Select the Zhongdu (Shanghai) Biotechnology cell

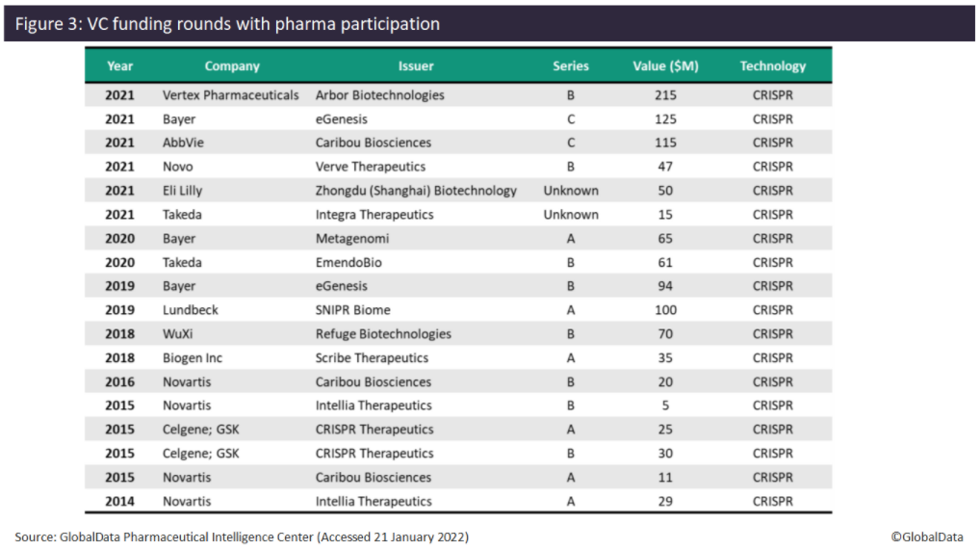click(416, 191)
